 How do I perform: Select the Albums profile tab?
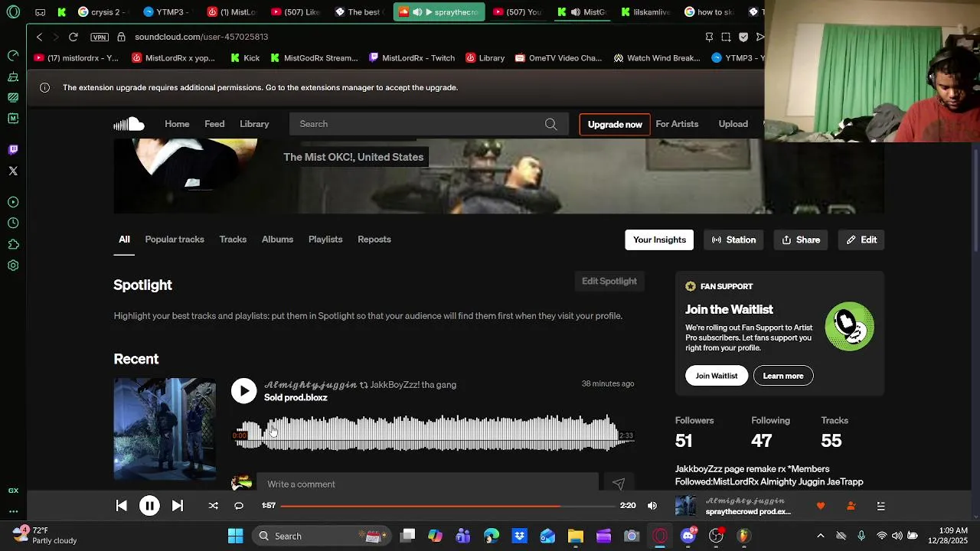[x=277, y=240]
